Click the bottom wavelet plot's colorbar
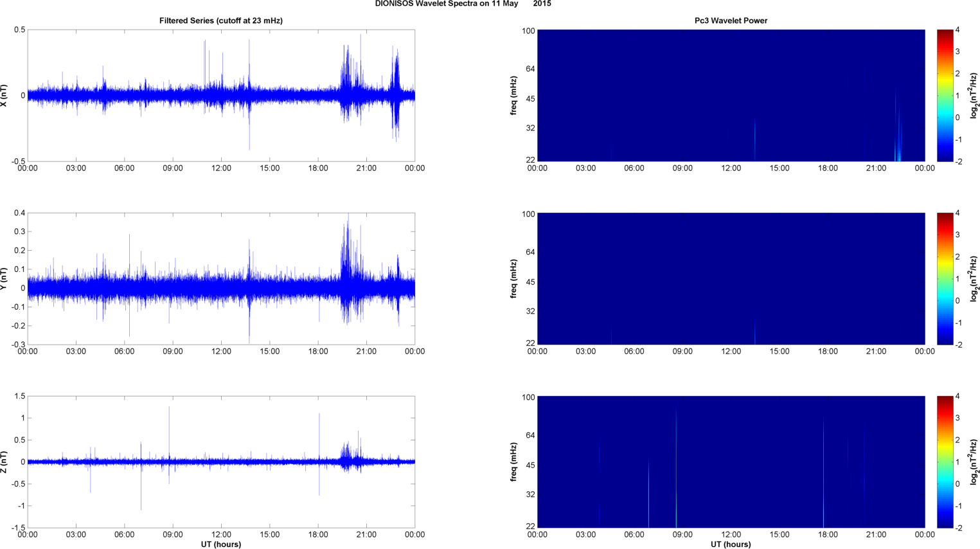 pyautogui.click(x=945, y=462)
